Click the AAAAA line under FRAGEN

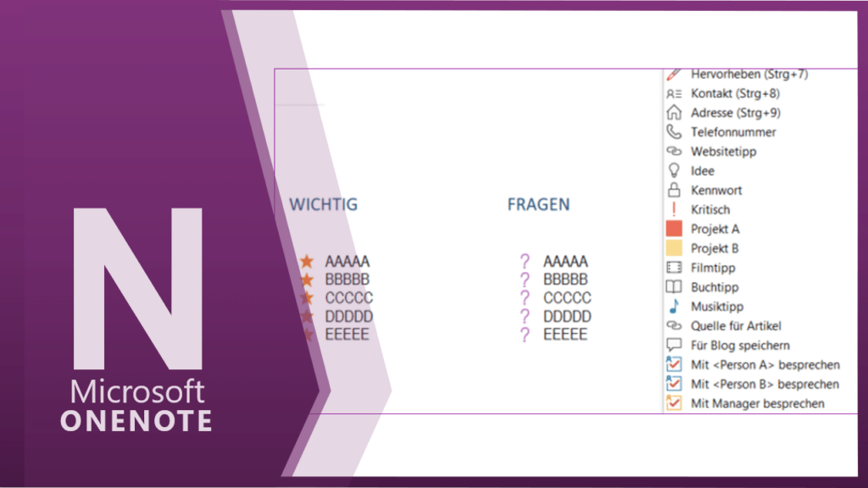565,261
